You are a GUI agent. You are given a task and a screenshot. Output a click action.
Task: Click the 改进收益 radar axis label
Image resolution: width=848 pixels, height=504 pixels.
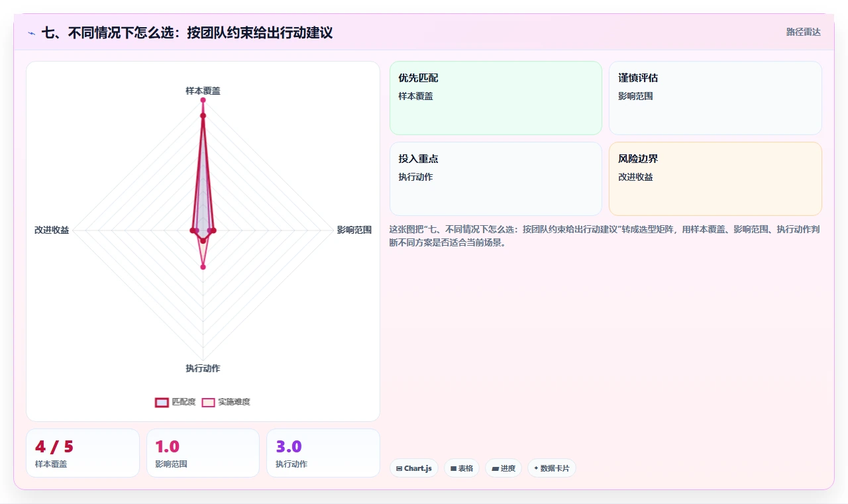(x=52, y=230)
